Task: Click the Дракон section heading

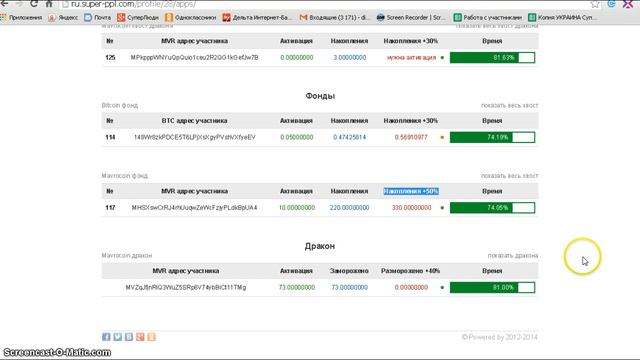Action: (320, 246)
